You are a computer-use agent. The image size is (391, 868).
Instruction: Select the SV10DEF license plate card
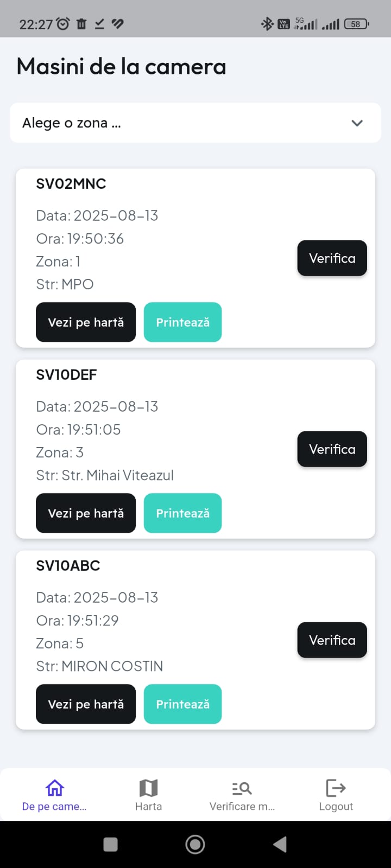(x=66, y=375)
